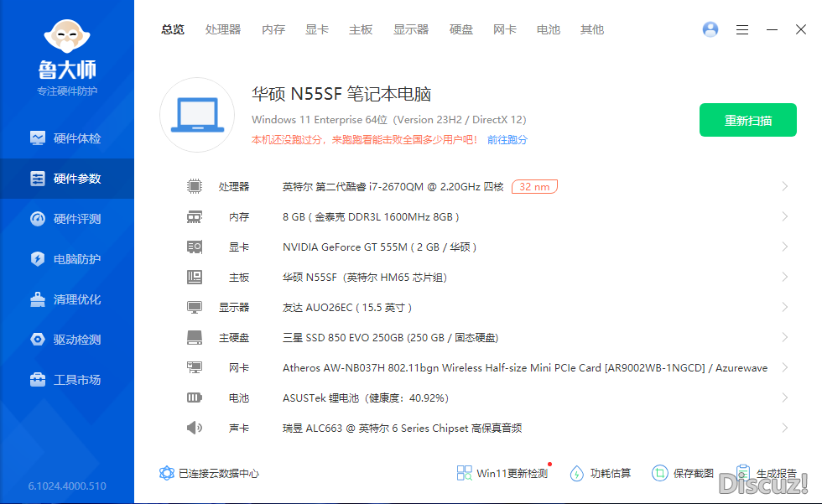This screenshot has height=504, width=822.
Task: Switch to the 处理器 tab
Action: pos(223,30)
